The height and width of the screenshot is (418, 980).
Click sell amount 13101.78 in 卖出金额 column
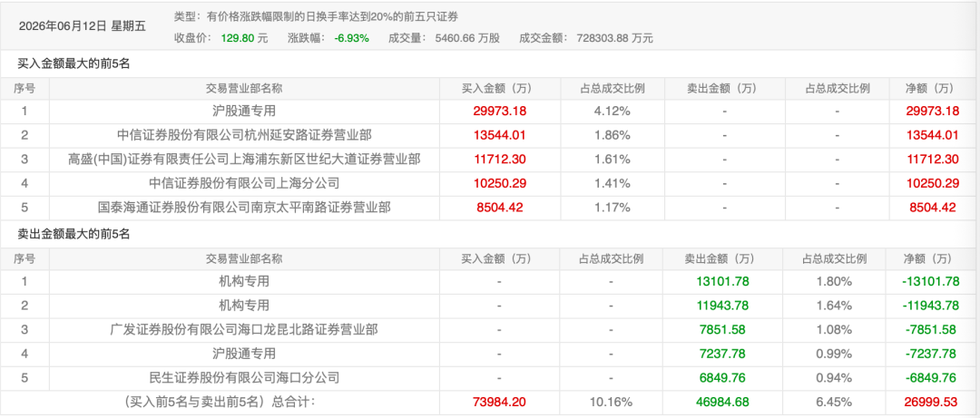722,281
